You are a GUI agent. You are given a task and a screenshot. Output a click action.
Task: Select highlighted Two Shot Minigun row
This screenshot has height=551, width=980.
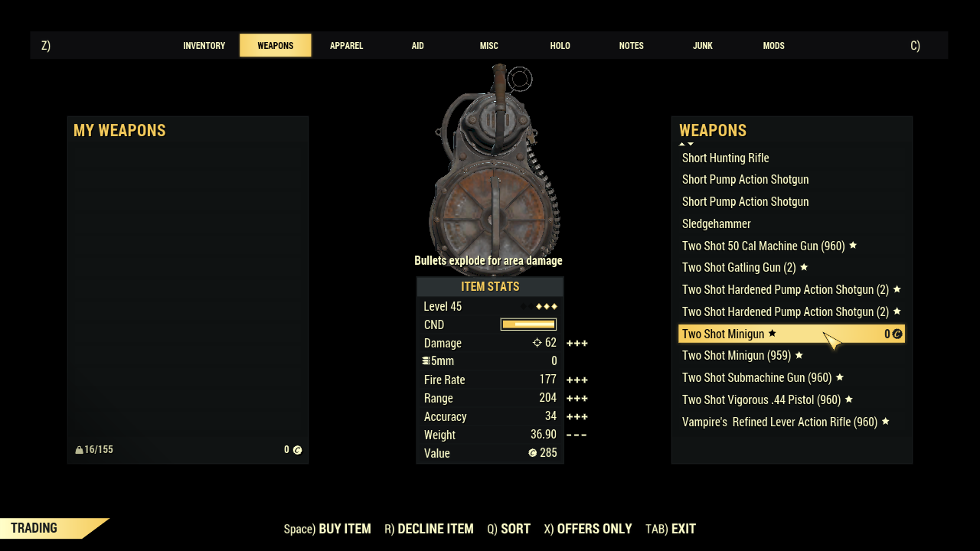click(792, 334)
